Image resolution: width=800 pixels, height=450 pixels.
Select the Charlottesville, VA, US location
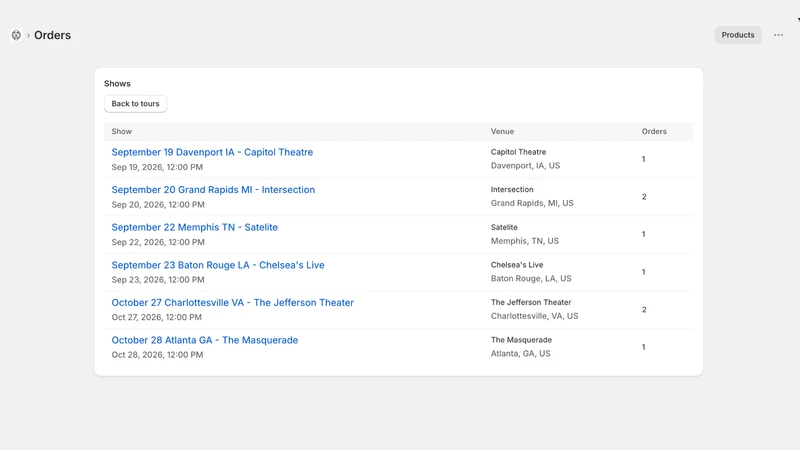pos(534,316)
